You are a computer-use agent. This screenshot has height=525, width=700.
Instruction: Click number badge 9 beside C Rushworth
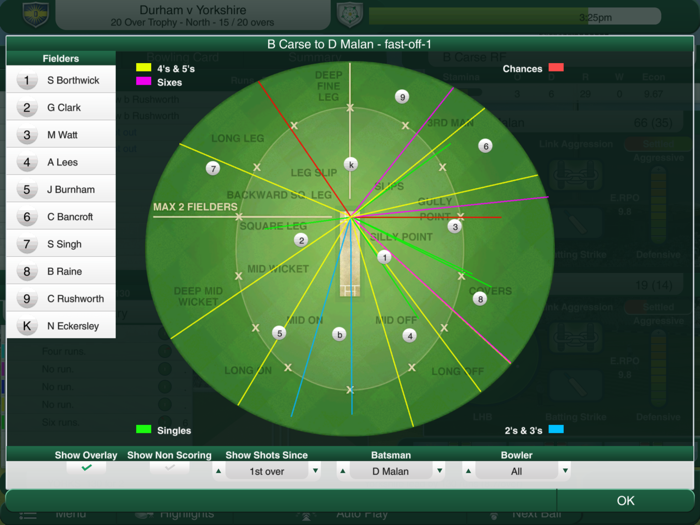(27, 299)
